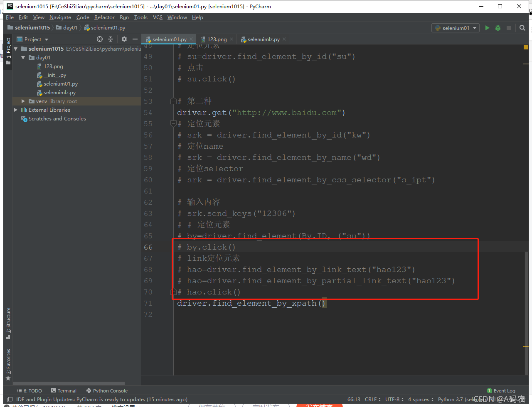532x407 pixels.
Task: Click the Stop process square icon
Action: [x=508, y=28]
